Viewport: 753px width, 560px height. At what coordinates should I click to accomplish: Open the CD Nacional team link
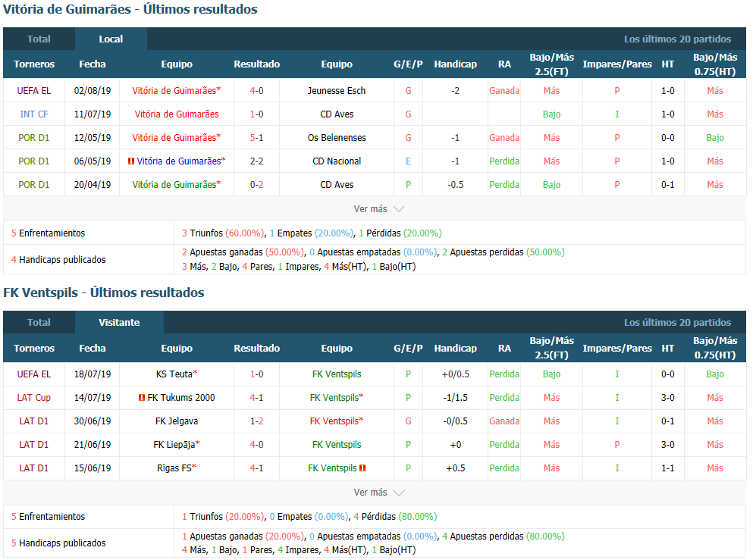[x=337, y=161]
